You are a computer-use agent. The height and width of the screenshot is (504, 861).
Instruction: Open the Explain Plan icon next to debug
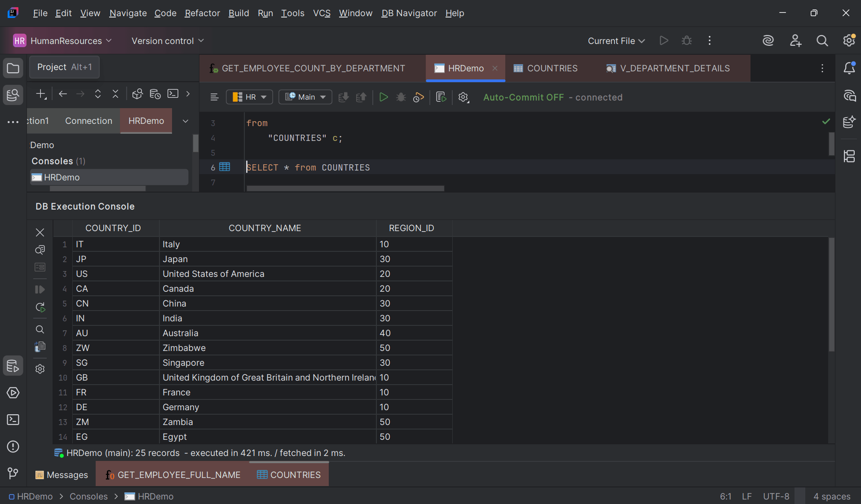tap(418, 97)
